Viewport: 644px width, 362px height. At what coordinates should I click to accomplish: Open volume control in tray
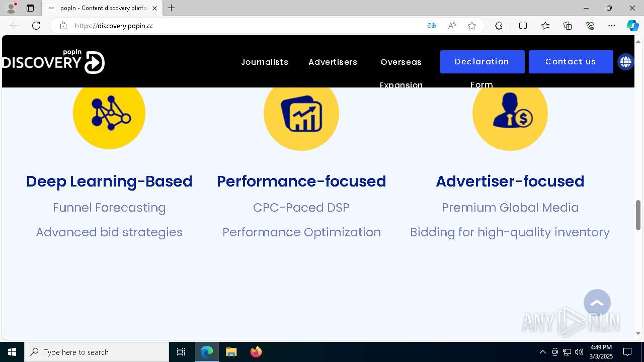[x=579, y=352]
